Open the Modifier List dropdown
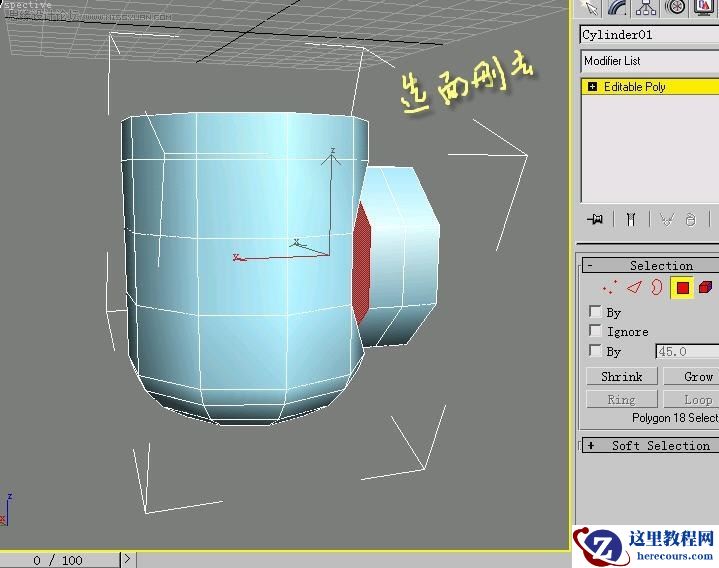 649,61
